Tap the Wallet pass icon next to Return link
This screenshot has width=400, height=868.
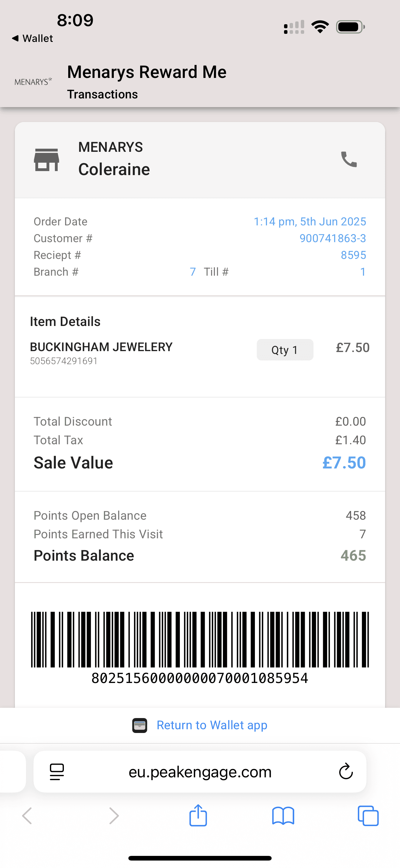(x=140, y=725)
